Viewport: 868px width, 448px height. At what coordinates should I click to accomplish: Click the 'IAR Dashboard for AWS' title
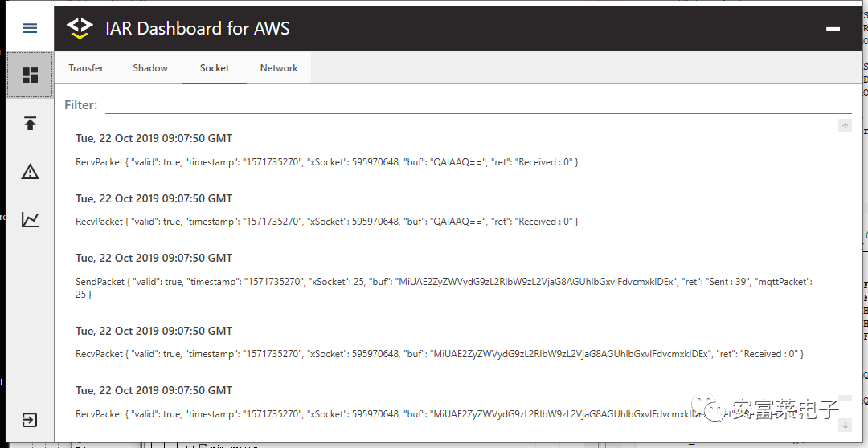(197, 29)
